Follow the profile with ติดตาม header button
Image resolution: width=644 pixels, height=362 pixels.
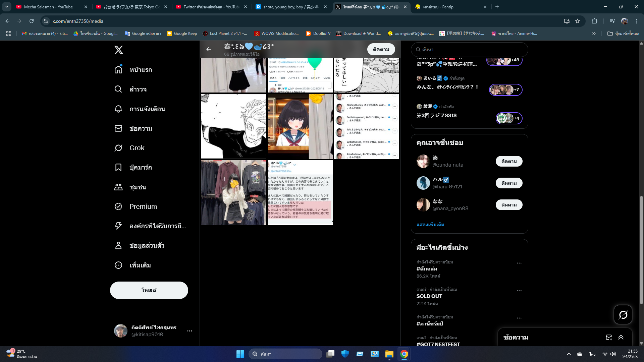coord(381,49)
